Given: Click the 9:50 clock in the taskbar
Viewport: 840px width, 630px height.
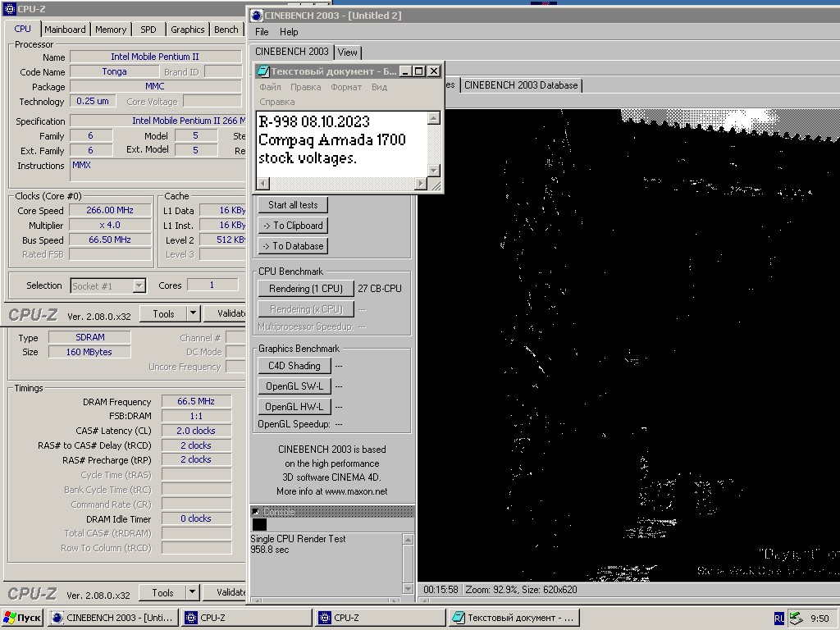Looking at the screenshot, I should point(819,619).
